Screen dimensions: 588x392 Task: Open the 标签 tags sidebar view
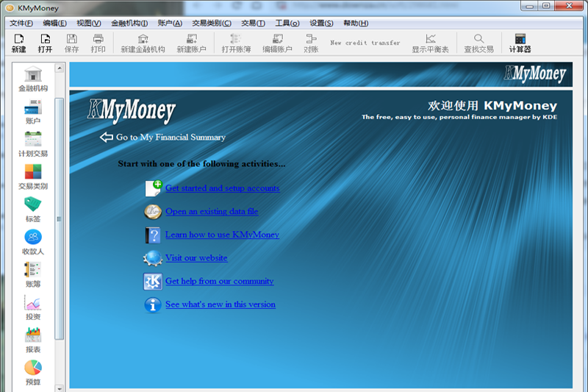(33, 209)
